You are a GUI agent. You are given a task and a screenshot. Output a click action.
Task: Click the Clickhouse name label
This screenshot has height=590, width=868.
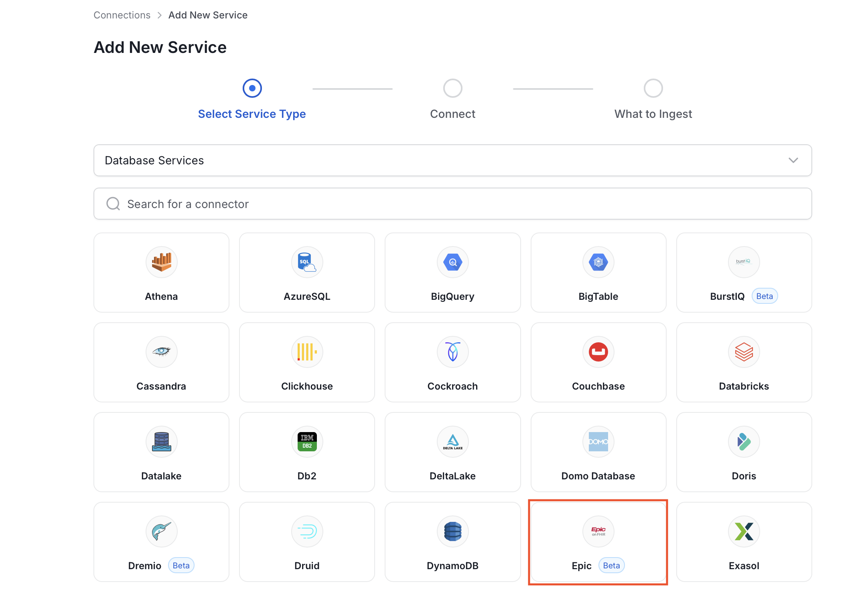click(307, 386)
